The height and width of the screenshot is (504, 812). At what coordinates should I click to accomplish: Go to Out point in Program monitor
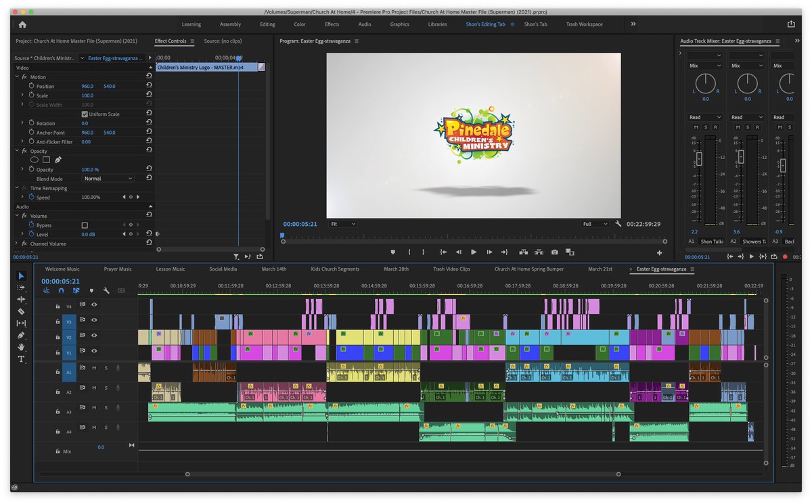(504, 252)
